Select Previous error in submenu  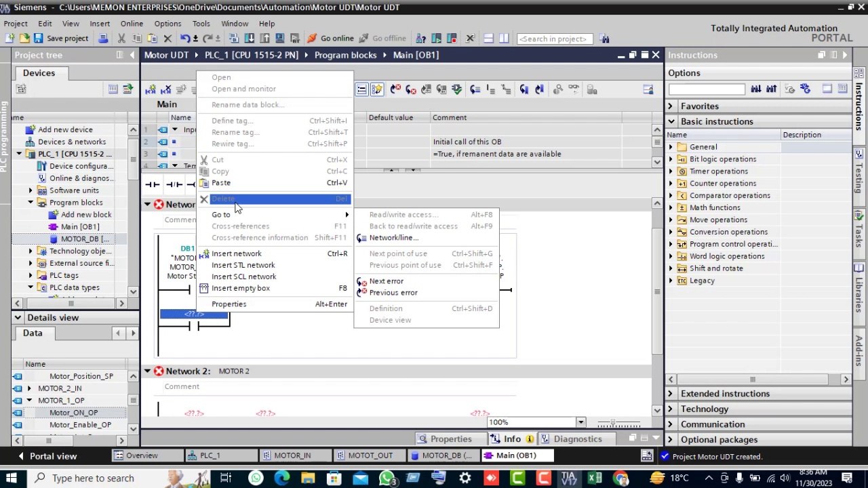tap(427, 293)
